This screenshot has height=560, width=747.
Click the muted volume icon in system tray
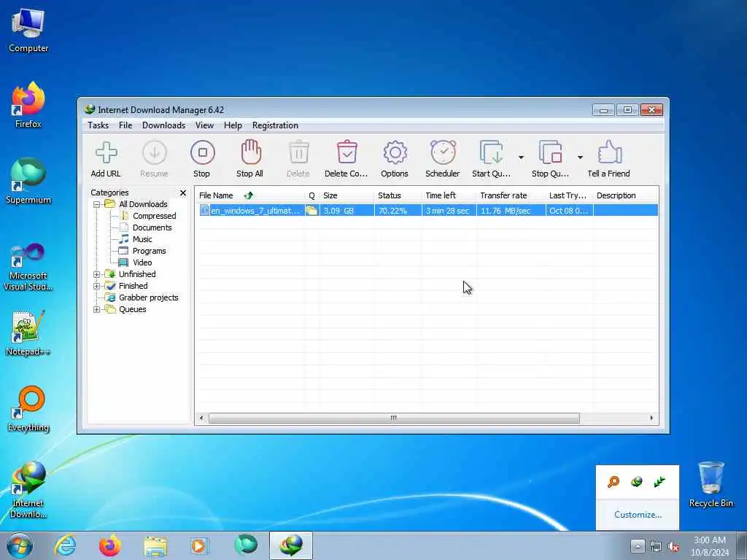click(673, 547)
